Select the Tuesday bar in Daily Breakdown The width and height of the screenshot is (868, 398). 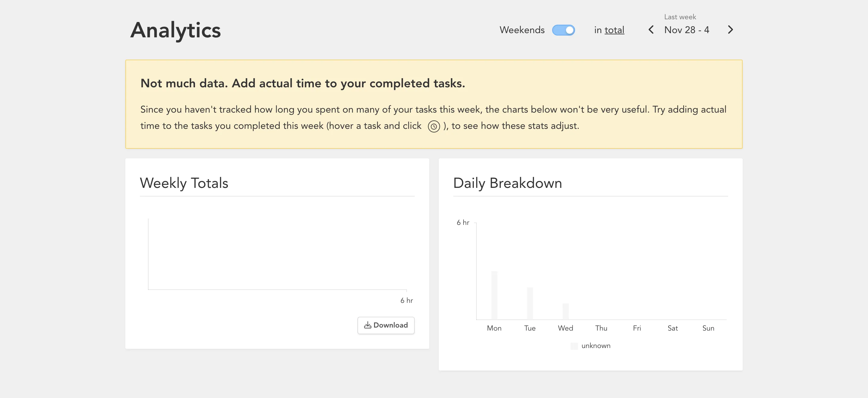530,303
